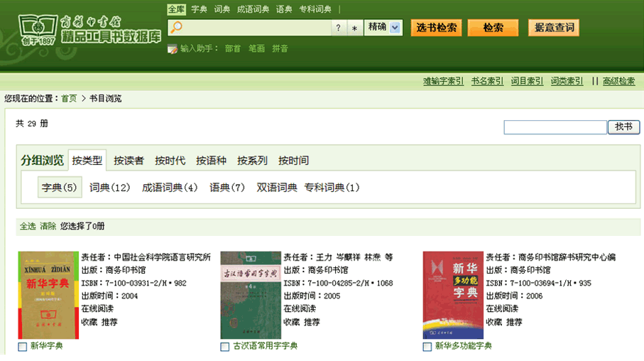Go to 首页 in breadcrumb
This screenshot has width=644, height=361.
coord(69,98)
